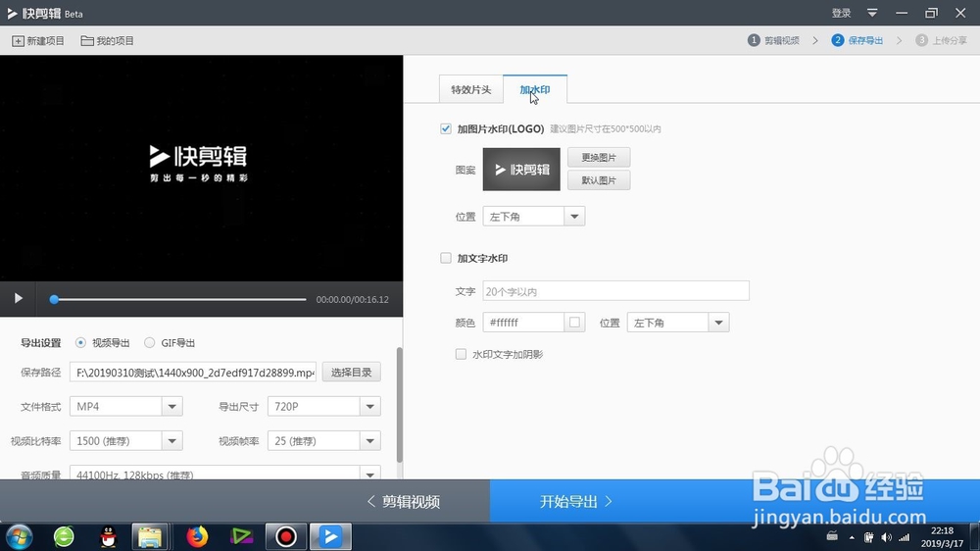Click 登录 to log in
The image size is (980, 551).
click(x=841, y=13)
